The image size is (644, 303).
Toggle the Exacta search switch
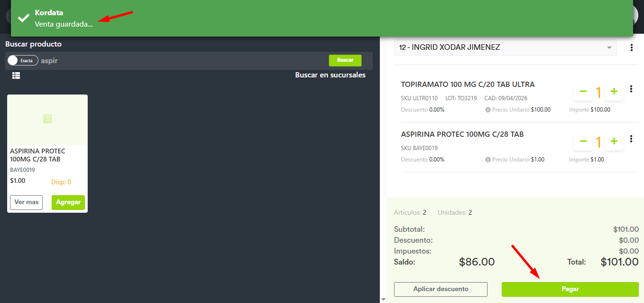(23, 60)
